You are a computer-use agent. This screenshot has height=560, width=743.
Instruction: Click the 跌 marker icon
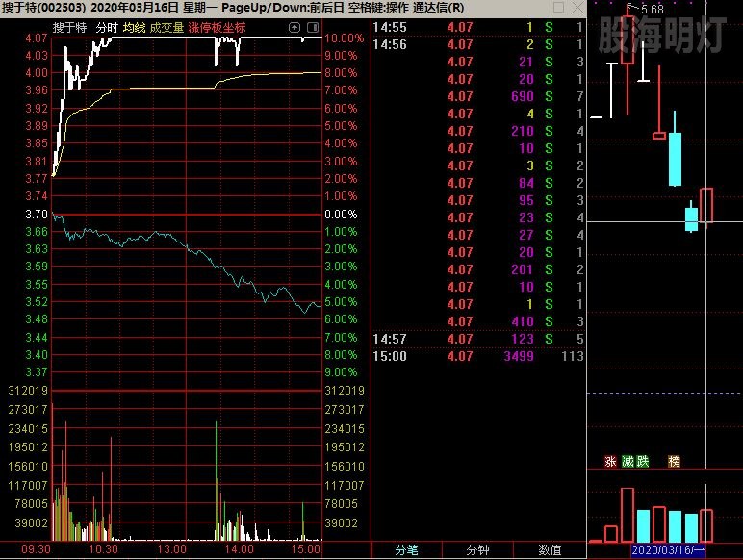coord(642,461)
